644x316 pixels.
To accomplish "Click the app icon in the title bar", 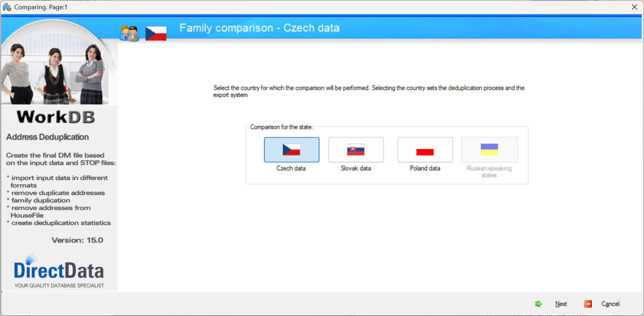I will (7, 7).
